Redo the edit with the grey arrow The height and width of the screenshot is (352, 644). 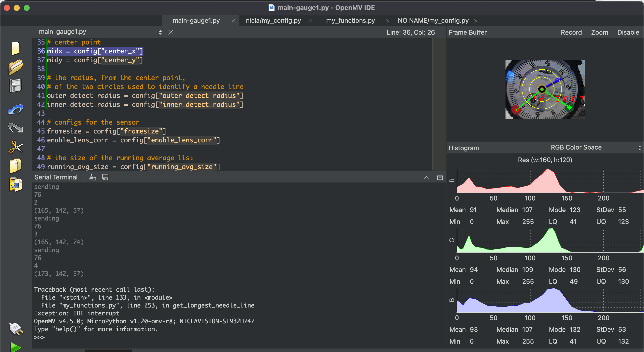coord(16,128)
